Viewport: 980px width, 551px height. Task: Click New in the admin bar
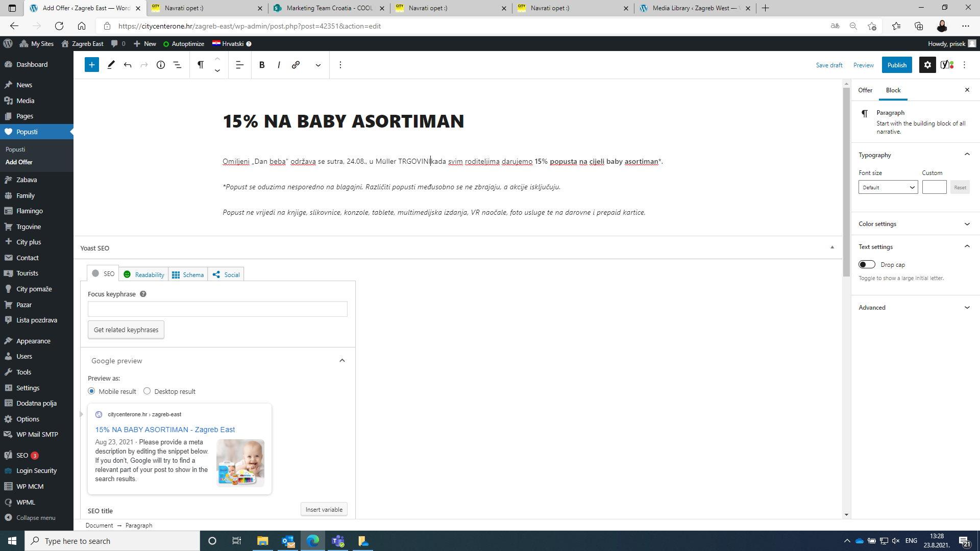(145, 44)
